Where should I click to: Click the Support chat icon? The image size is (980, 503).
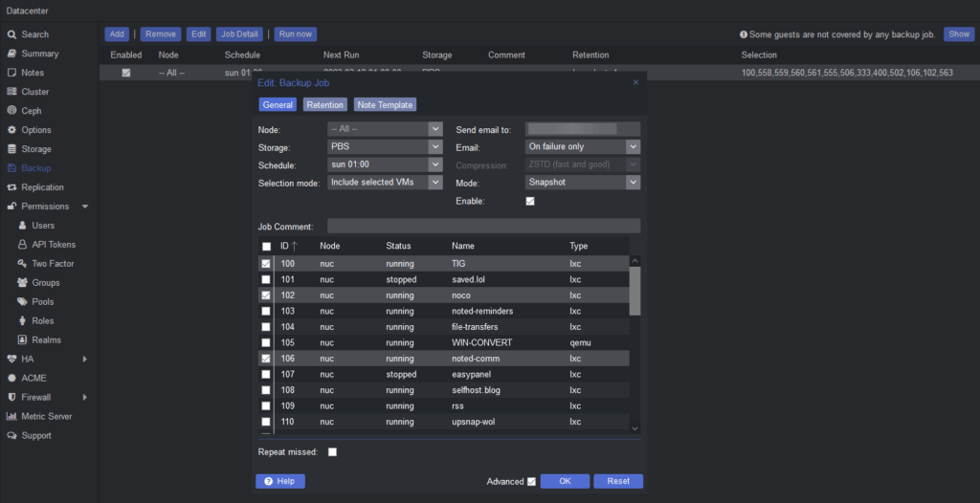point(11,435)
